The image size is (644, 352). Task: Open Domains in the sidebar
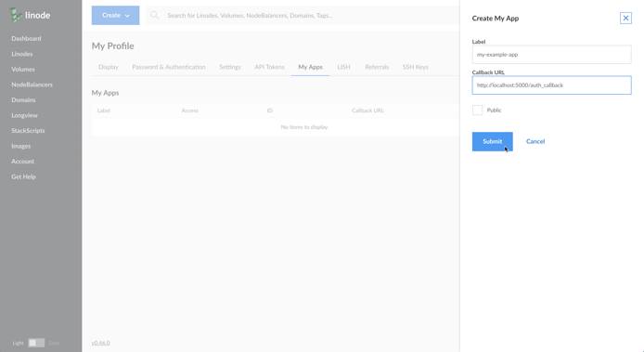23,100
